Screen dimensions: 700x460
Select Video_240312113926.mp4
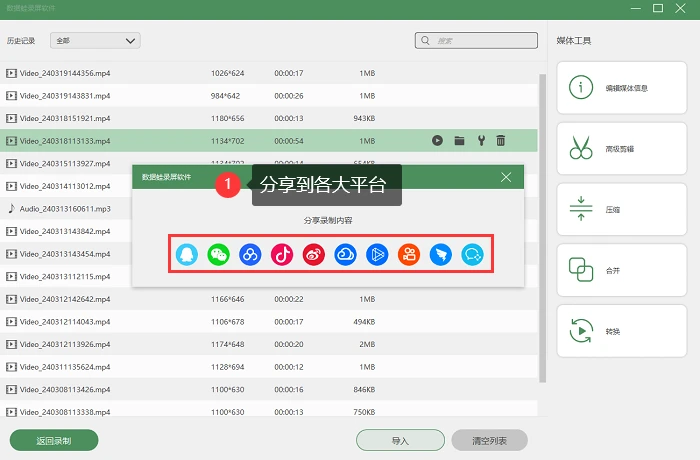pyautogui.click(x=269, y=344)
